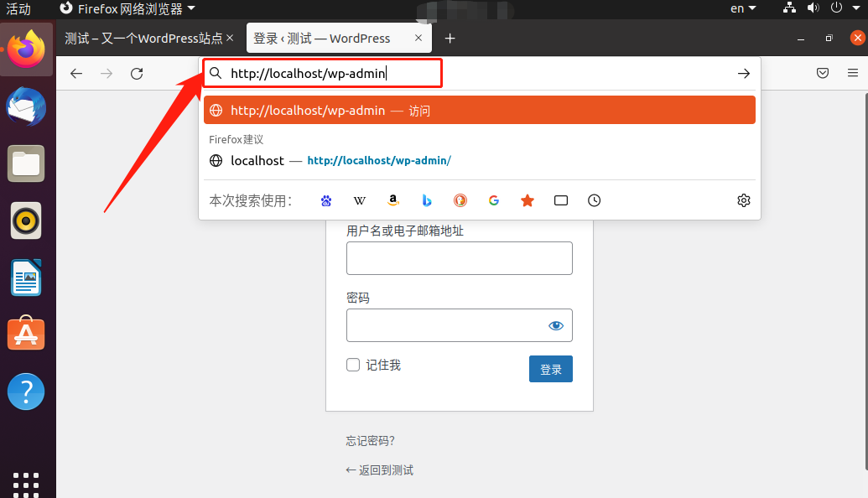The height and width of the screenshot is (498, 868).
Task: Show applications grid in the dock
Action: pyautogui.click(x=26, y=485)
